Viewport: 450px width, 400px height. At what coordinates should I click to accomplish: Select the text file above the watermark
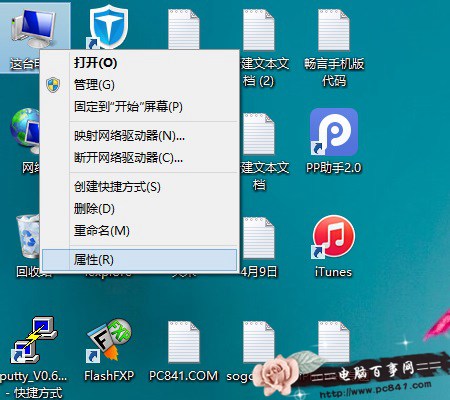(334, 342)
